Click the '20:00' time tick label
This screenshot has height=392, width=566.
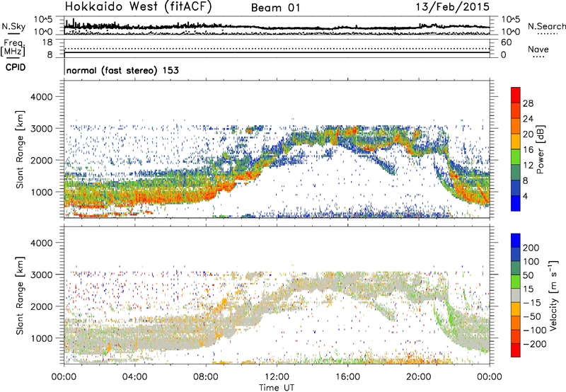tap(419, 377)
